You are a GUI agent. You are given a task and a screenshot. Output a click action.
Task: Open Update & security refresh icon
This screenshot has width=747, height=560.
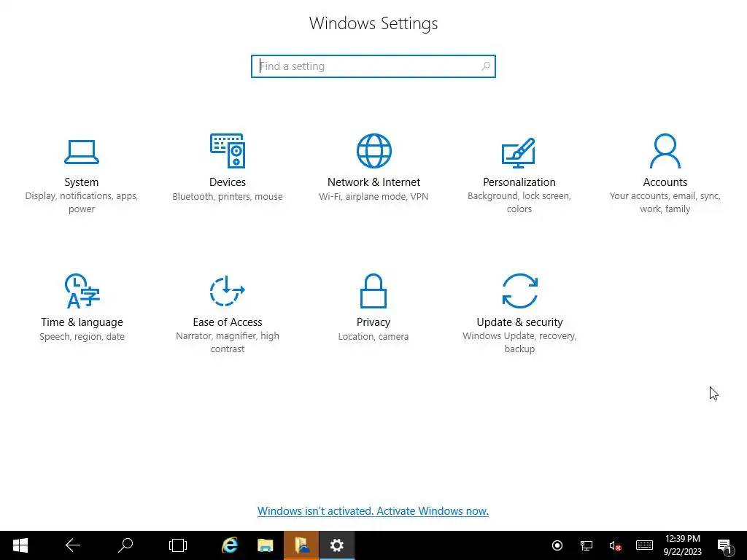519,291
